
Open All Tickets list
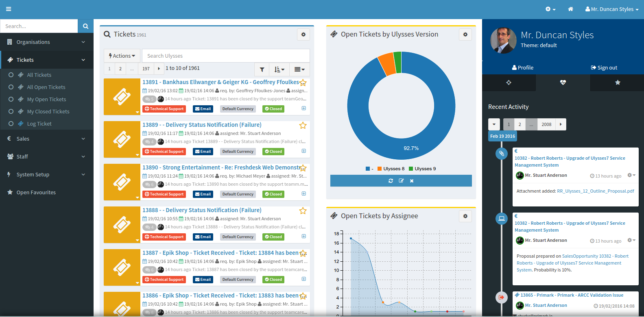[x=39, y=75]
